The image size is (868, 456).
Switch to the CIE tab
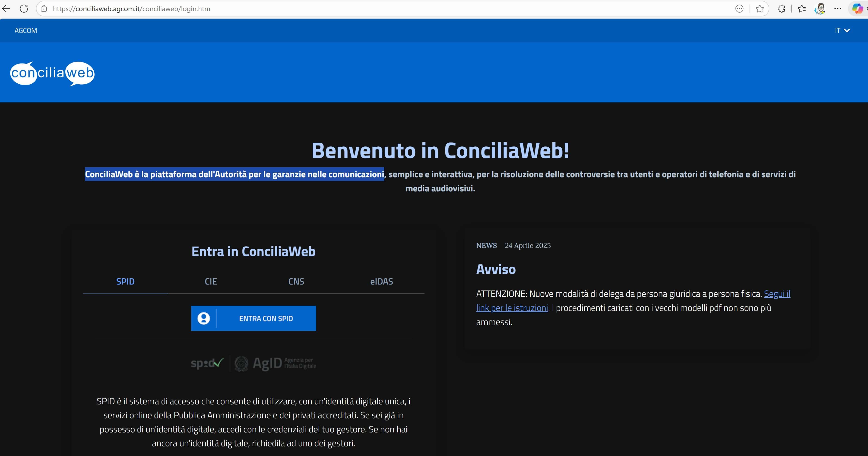[x=211, y=282]
